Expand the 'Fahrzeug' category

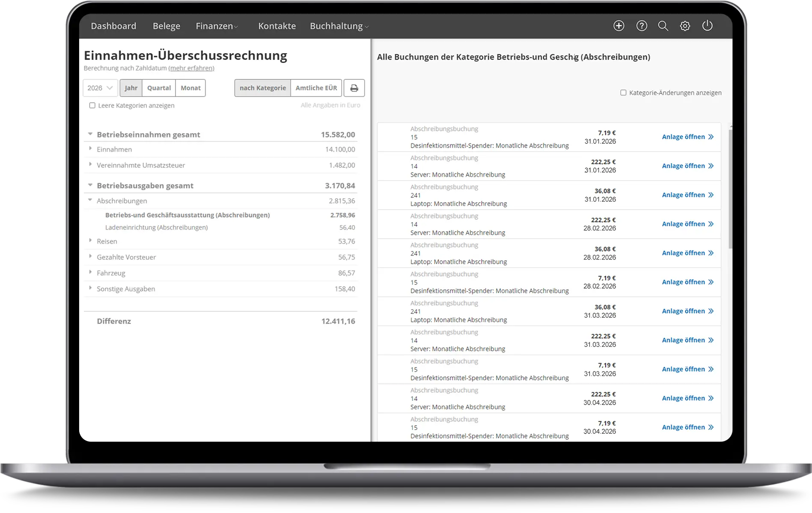click(x=90, y=272)
